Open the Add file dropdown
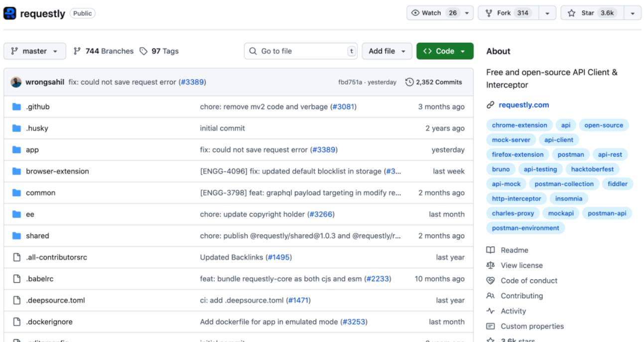Viewport: 644px width, 342px height. tap(387, 51)
